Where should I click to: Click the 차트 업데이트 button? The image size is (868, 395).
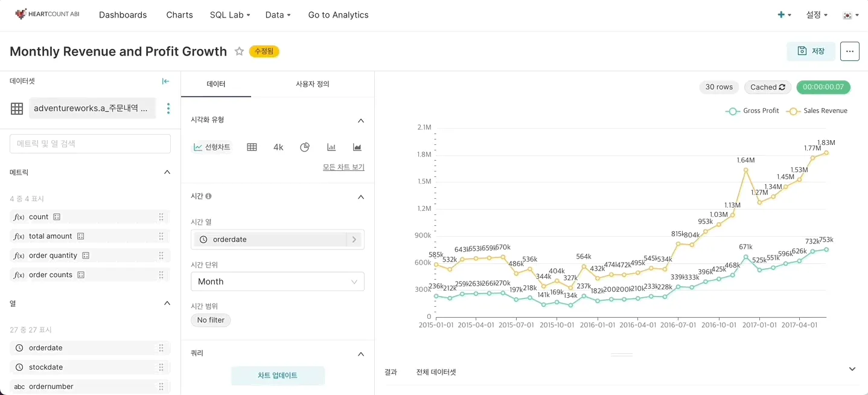pyautogui.click(x=278, y=375)
